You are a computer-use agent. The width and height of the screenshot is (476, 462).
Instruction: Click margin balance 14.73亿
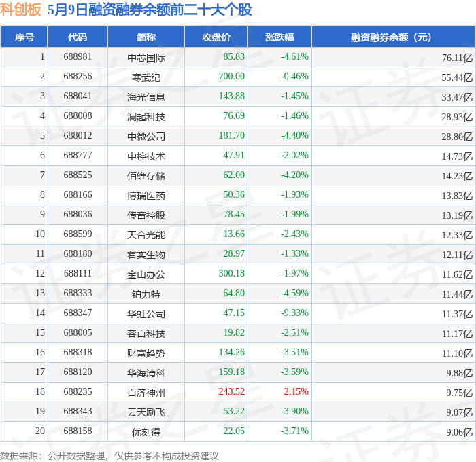point(457,156)
